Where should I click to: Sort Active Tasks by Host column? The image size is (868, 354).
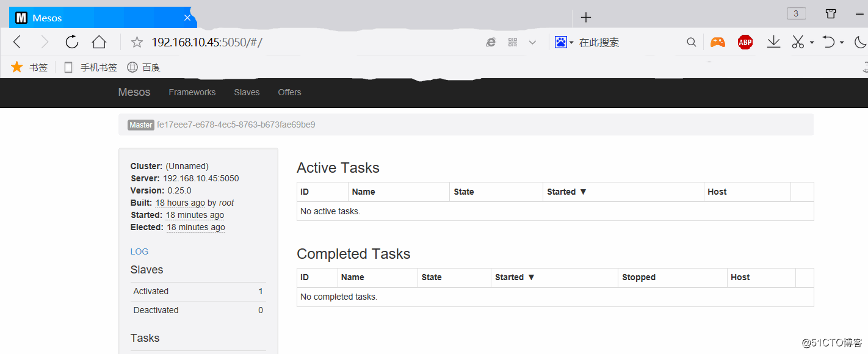click(717, 192)
